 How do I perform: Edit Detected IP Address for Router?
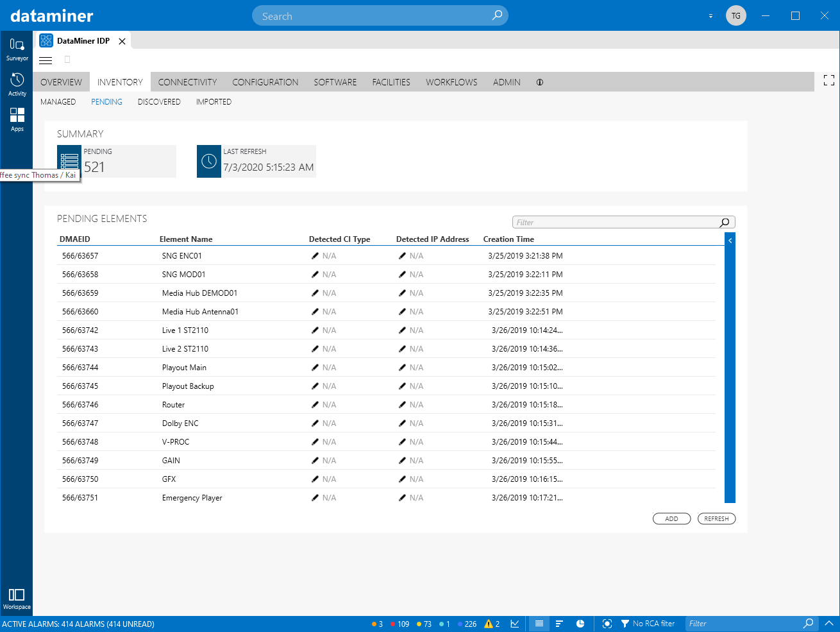click(x=402, y=404)
